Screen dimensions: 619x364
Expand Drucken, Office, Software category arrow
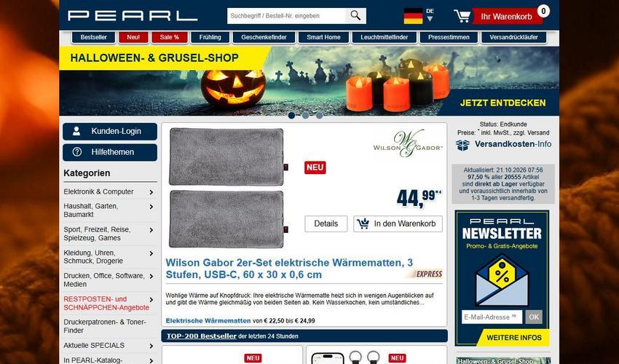(x=151, y=277)
